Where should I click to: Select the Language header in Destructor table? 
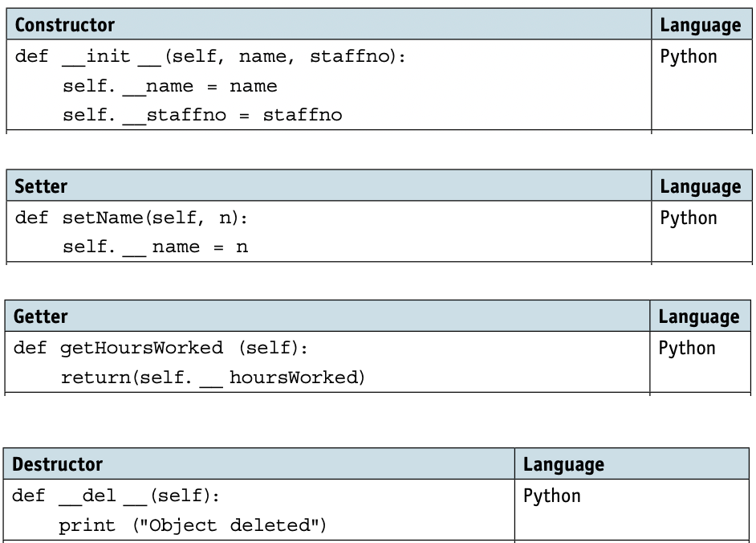tap(563, 465)
